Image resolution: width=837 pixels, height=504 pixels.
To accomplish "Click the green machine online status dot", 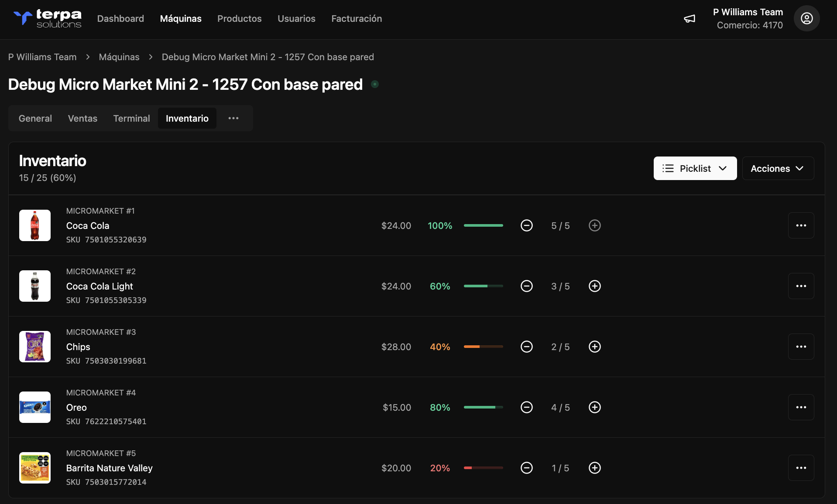I will (374, 84).
